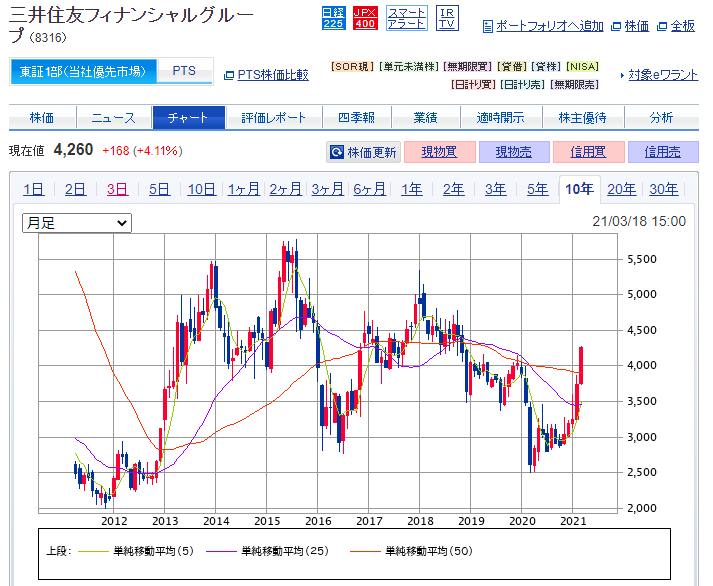
Task: Open the 四季報 tab
Action: (x=356, y=118)
